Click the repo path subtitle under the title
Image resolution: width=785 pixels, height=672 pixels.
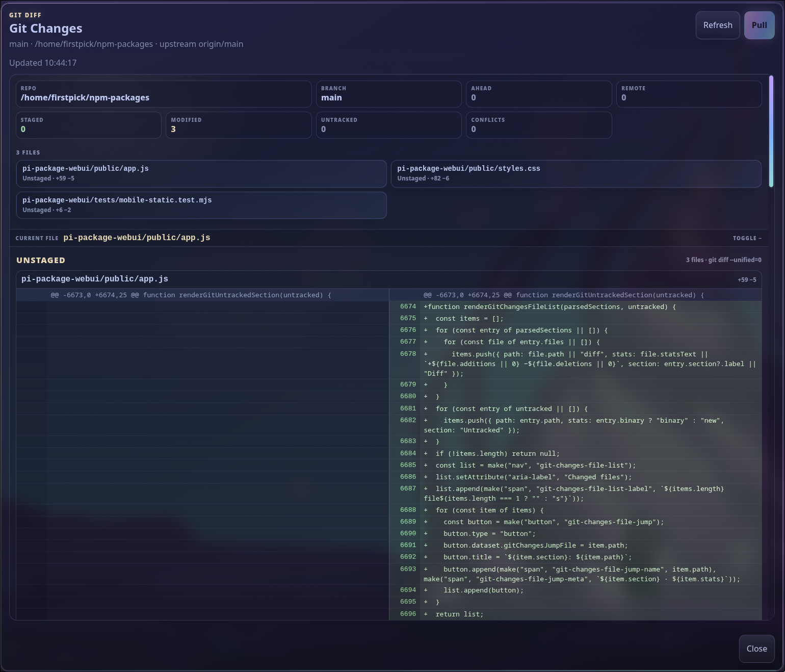[126, 44]
